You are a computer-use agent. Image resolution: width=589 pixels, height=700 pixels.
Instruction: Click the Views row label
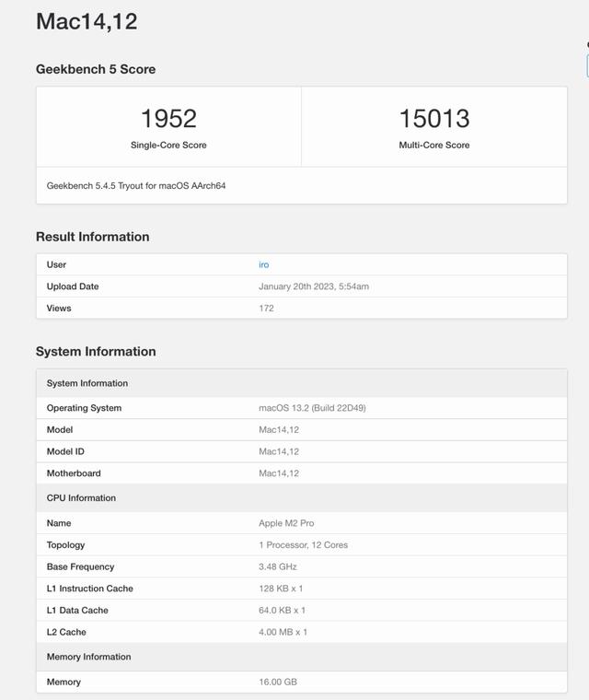click(x=59, y=308)
